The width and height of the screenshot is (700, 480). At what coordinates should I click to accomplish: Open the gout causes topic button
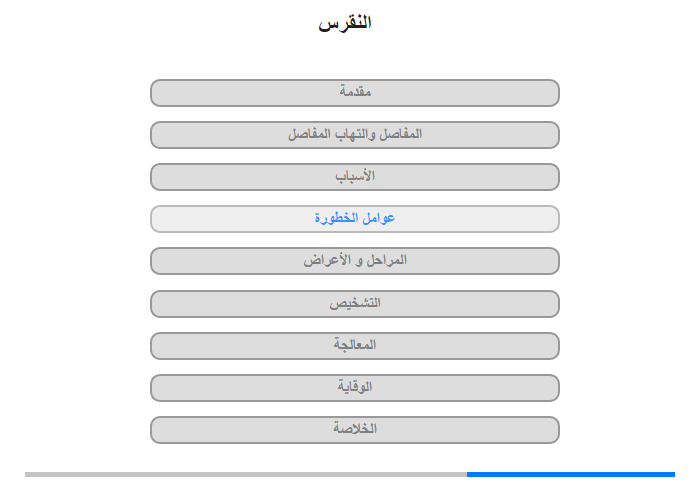point(354,177)
